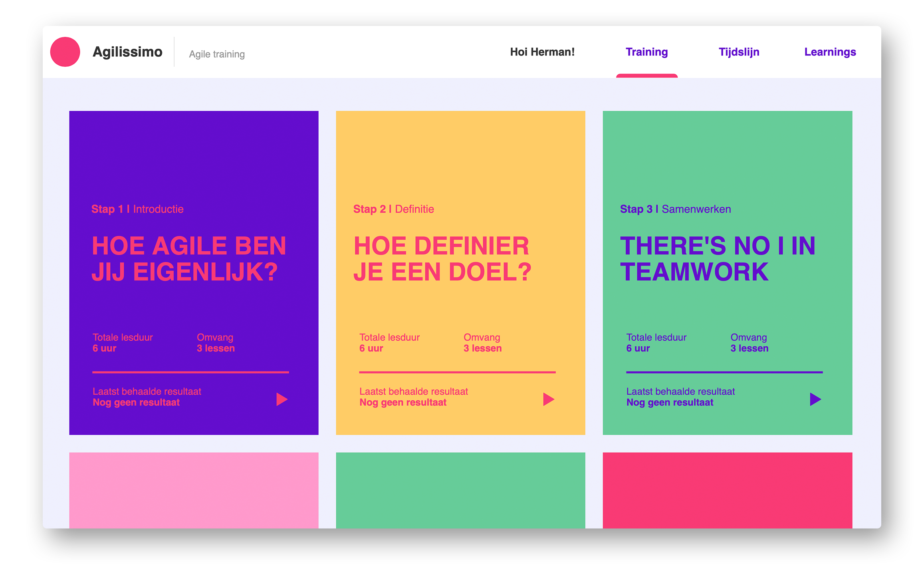
Task: Click the Agile training subtitle text
Action: click(x=217, y=54)
